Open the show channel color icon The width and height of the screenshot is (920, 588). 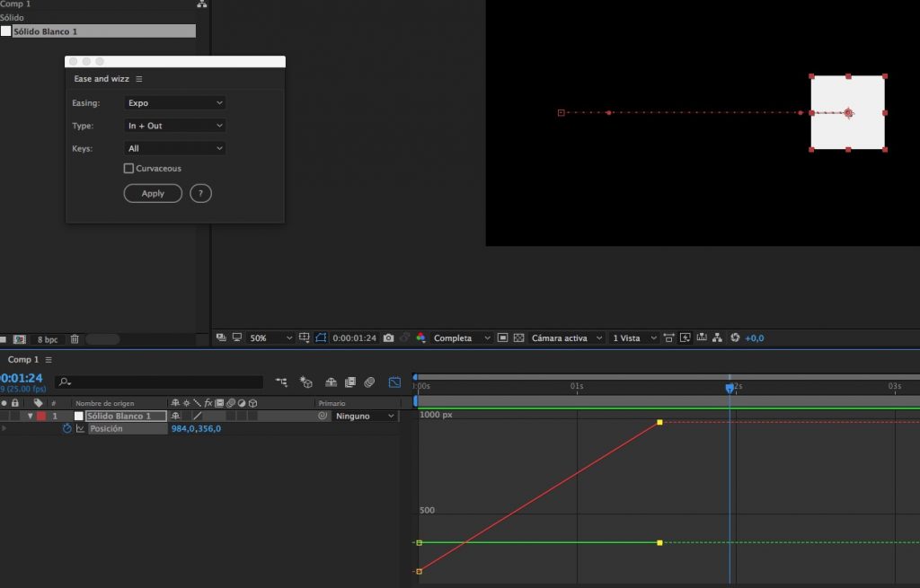click(421, 338)
